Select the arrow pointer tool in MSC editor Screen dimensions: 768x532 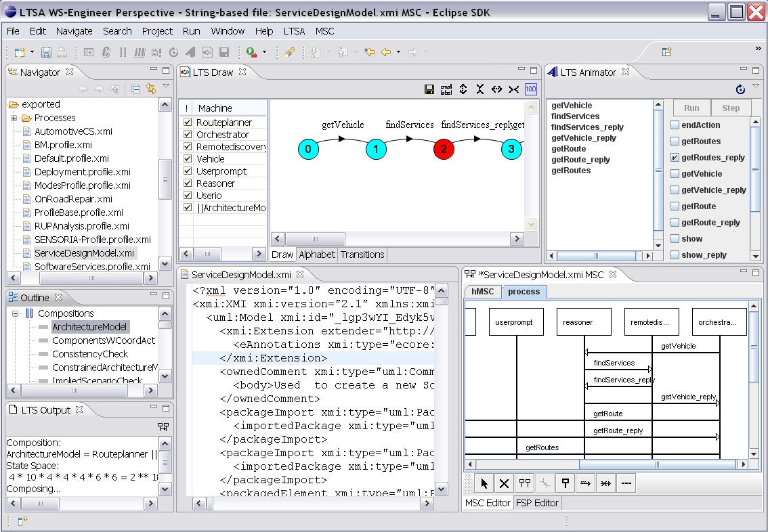point(484,483)
